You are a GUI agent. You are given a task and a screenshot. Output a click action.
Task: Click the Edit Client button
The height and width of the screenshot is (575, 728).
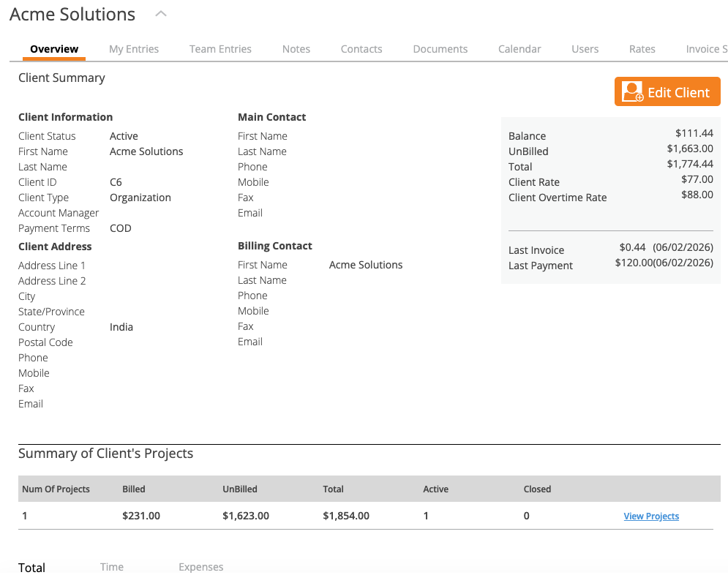coord(667,91)
